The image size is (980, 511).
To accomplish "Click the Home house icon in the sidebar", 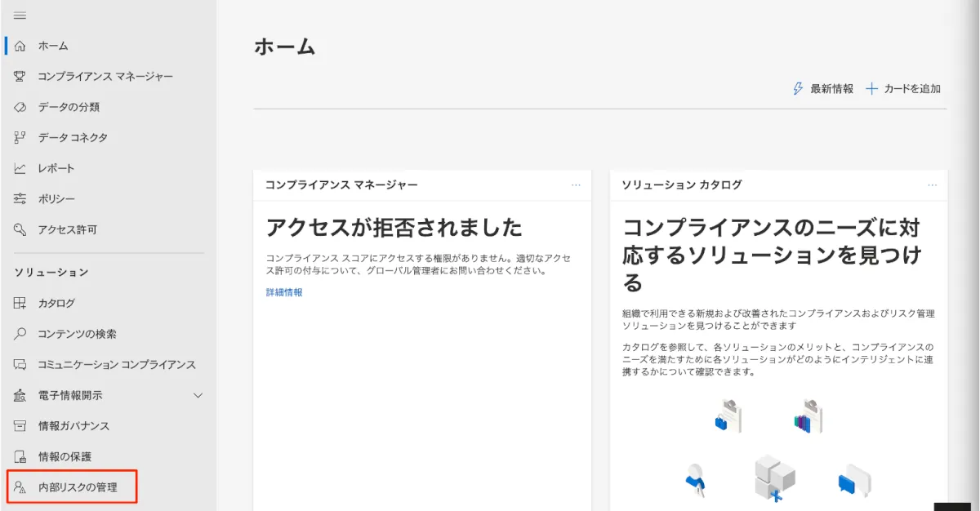I will tap(20, 46).
